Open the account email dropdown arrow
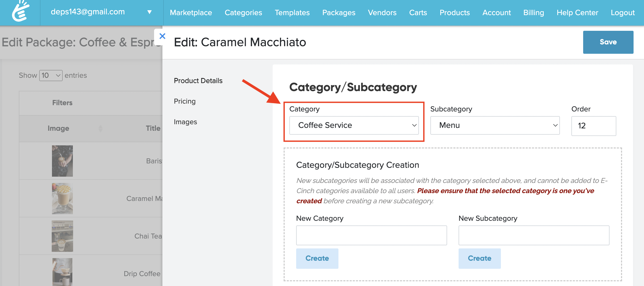Image resolution: width=644 pixels, height=286 pixels. 149,12
